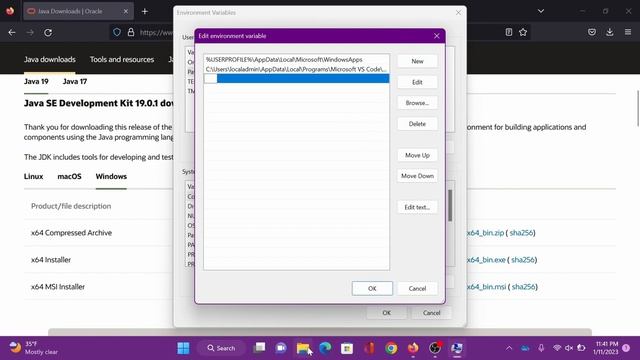This screenshot has height=360, width=640.
Task: Open sha256 link for x64_bin.zip
Action: point(521,233)
